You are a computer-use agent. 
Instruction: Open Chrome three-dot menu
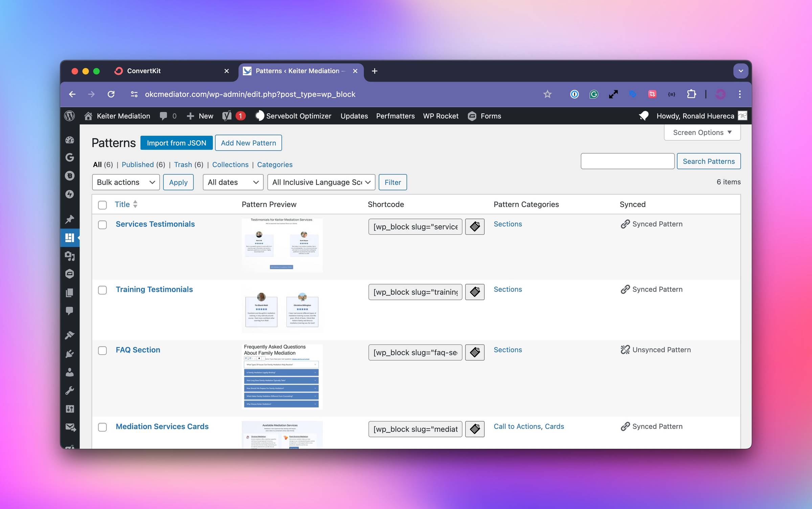pyautogui.click(x=740, y=94)
